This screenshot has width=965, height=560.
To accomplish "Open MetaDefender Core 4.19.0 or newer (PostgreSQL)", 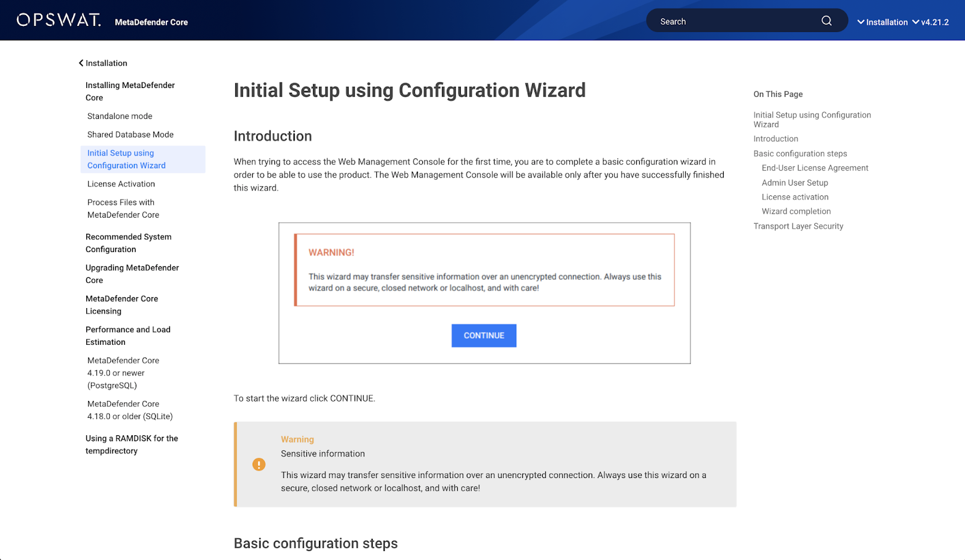I will click(x=123, y=373).
